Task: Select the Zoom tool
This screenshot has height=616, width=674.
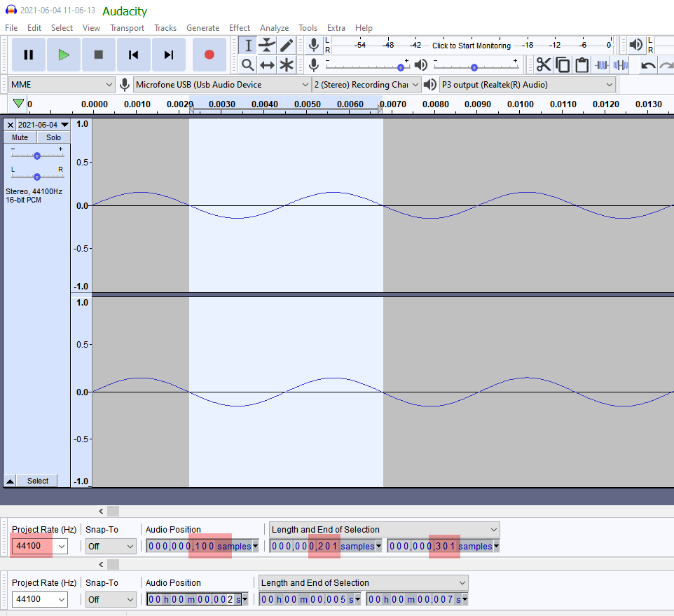Action: [247, 64]
